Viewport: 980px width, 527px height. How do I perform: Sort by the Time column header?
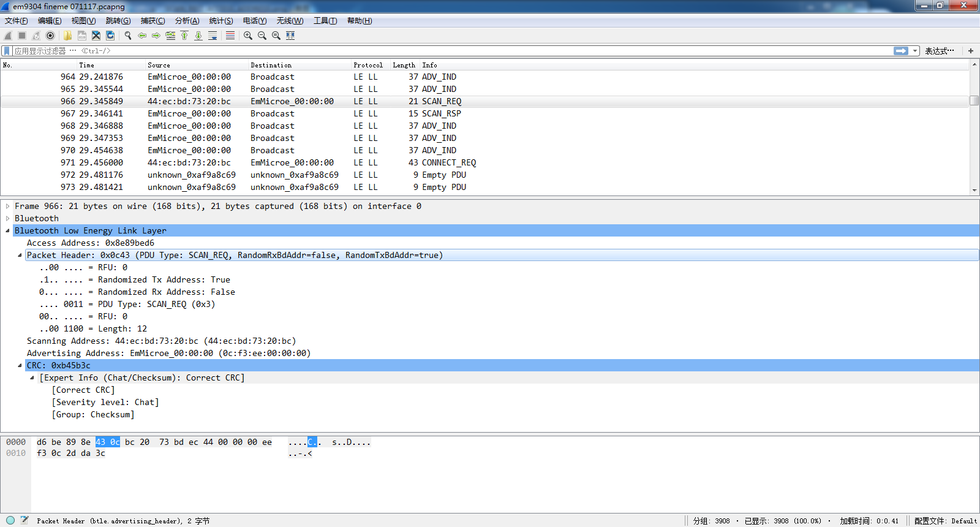coord(110,65)
